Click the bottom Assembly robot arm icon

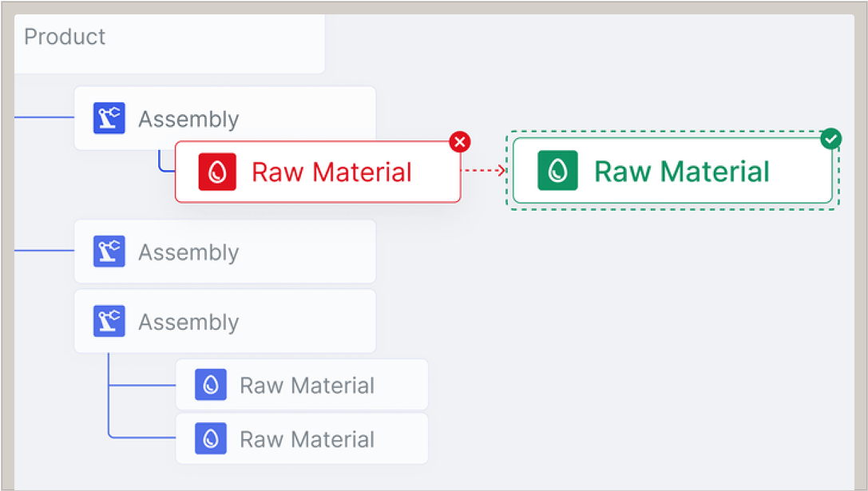click(109, 322)
